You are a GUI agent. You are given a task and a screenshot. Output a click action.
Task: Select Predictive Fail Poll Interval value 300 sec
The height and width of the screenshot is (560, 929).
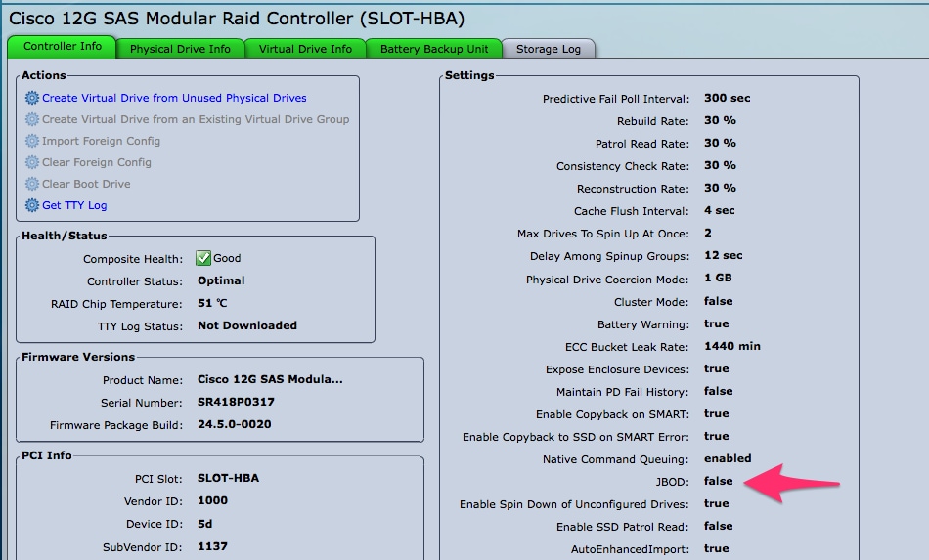point(727,99)
